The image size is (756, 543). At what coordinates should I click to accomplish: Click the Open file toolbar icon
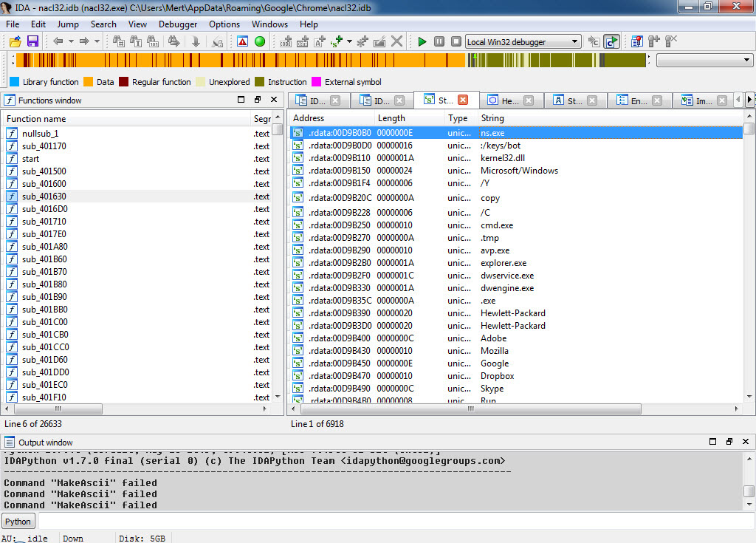(16, 41)
